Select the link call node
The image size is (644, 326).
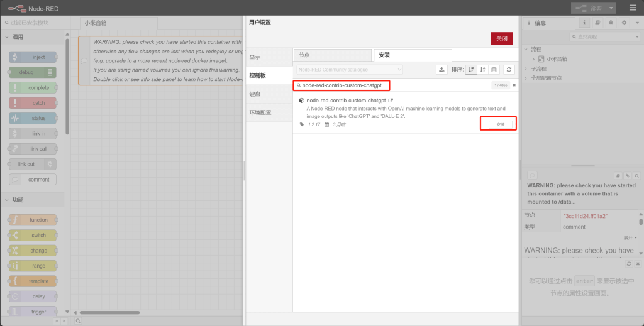click(33, 149)
